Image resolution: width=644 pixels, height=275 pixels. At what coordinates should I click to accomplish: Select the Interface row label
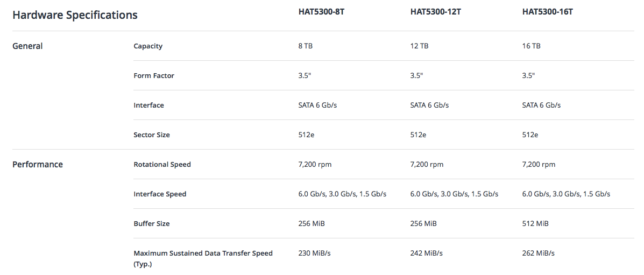pos(148,105)
